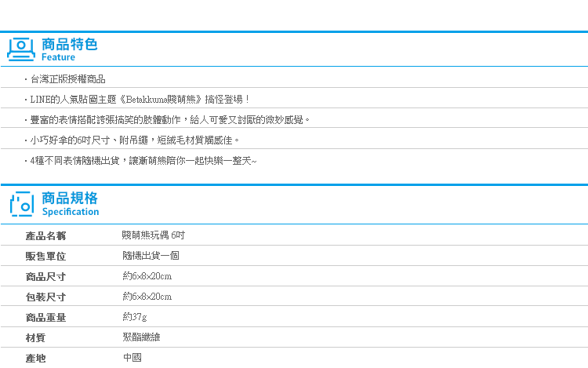The height and width of the screenshot is (368, 588).
Task: Select the 豐富的表情 feature line
Action: [167, 120]
